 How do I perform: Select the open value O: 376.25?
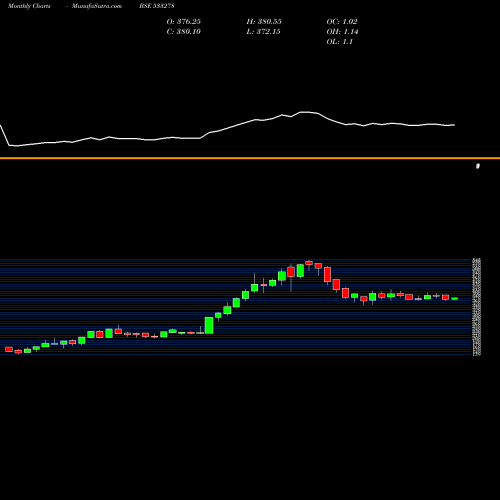[x=184, y=22]
